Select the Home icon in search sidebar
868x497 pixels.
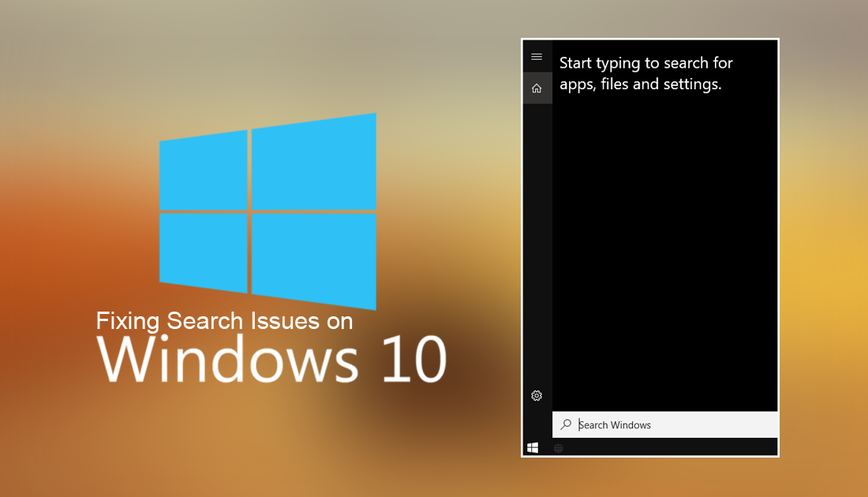(x=537, y=88)
